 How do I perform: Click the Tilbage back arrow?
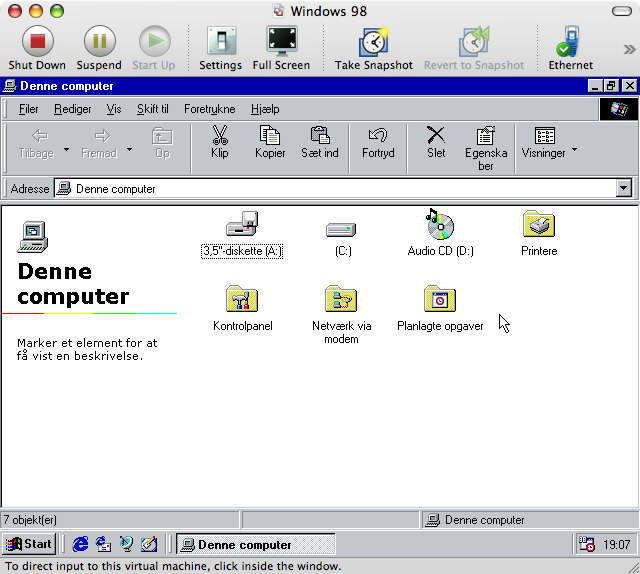(x=37, y=144)
